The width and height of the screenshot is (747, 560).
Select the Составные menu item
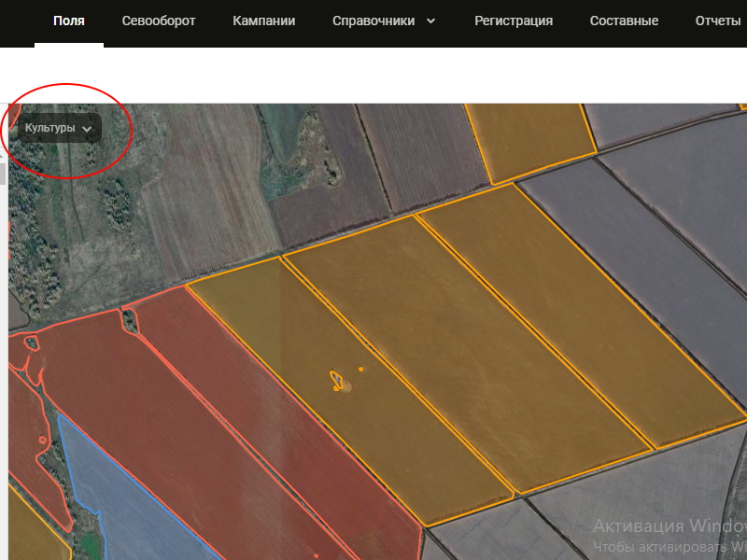[624, 21]
